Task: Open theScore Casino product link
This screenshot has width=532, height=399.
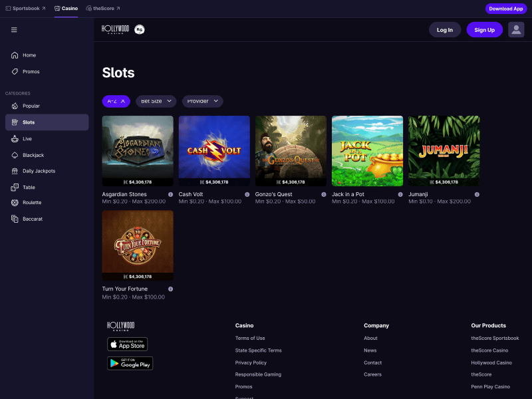Action: click(x=489, y=350)
